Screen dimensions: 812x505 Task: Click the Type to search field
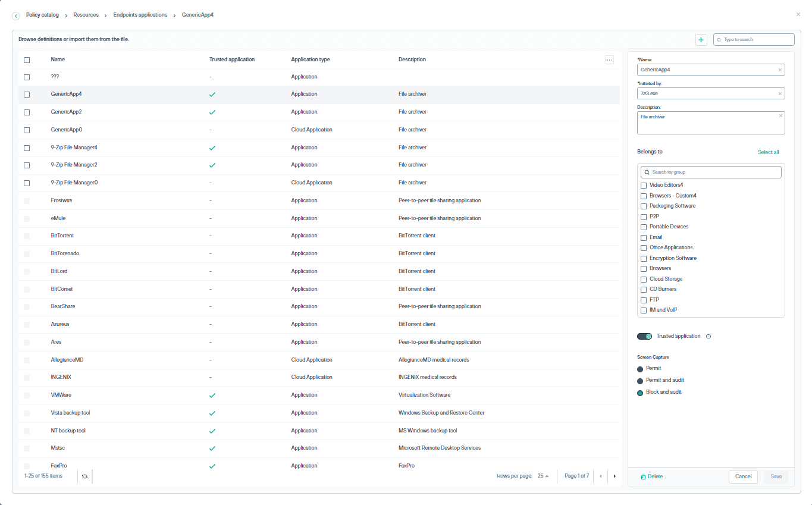[x=754, y=39]
